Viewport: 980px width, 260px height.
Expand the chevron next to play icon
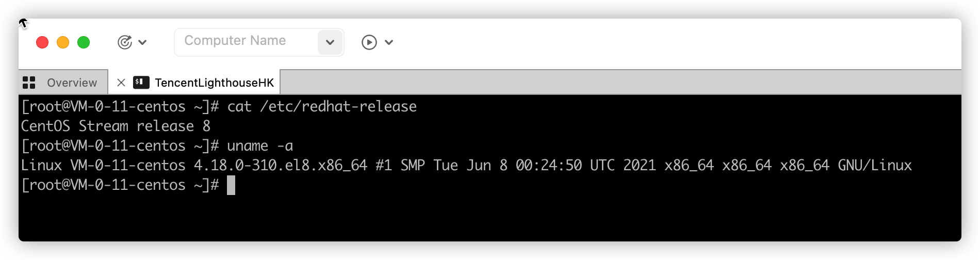pyautogui.click(x=389, y=42)
